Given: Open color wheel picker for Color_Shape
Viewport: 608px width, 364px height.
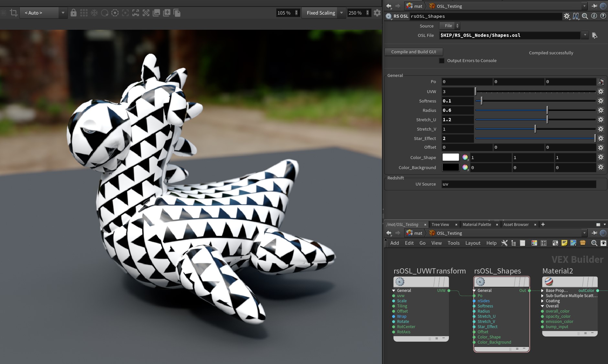Looking at the screenshot, I should click(465, 157).
